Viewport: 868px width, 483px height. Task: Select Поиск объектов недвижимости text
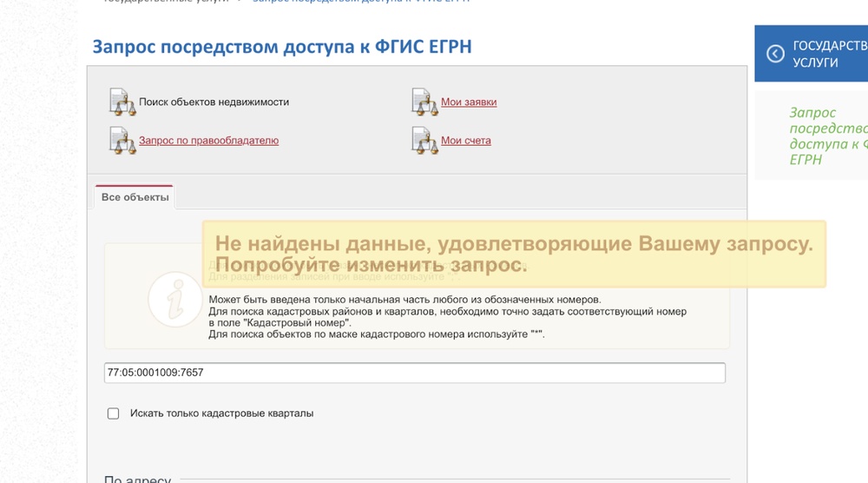click(214, 102)
